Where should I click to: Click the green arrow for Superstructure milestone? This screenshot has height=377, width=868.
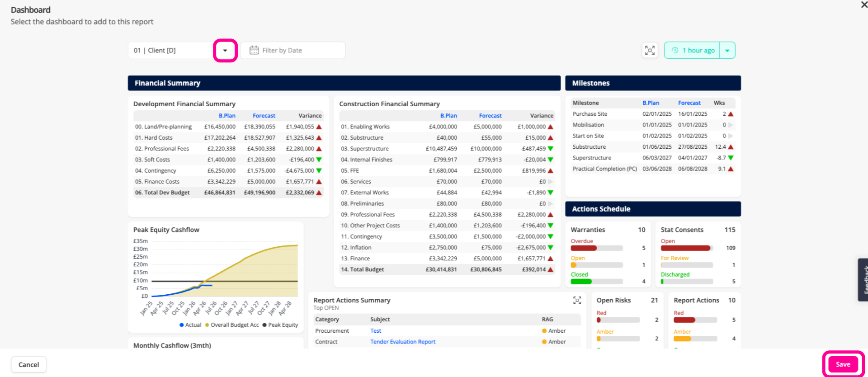731,158
